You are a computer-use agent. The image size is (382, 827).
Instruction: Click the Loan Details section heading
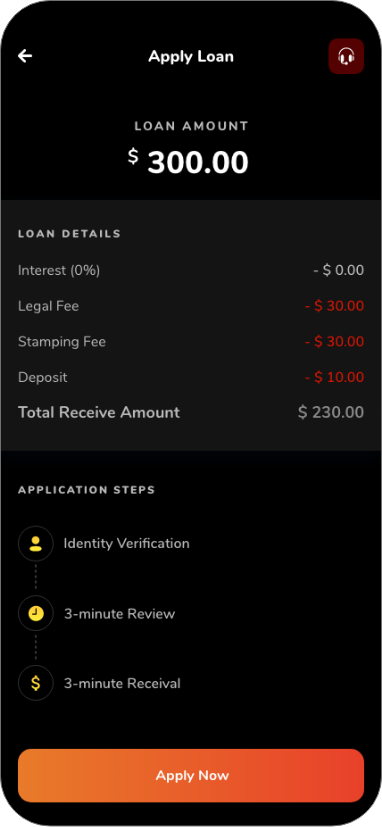[69, 234]
